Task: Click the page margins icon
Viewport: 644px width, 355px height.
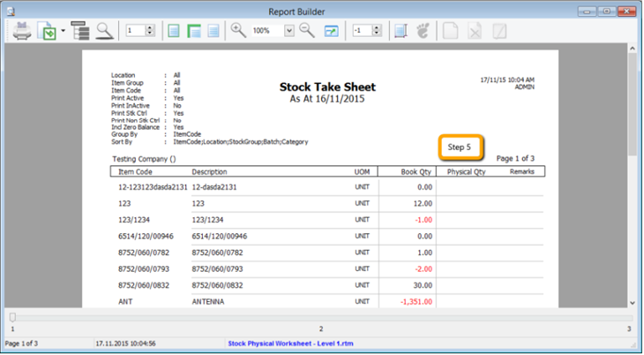Action: 401,31
